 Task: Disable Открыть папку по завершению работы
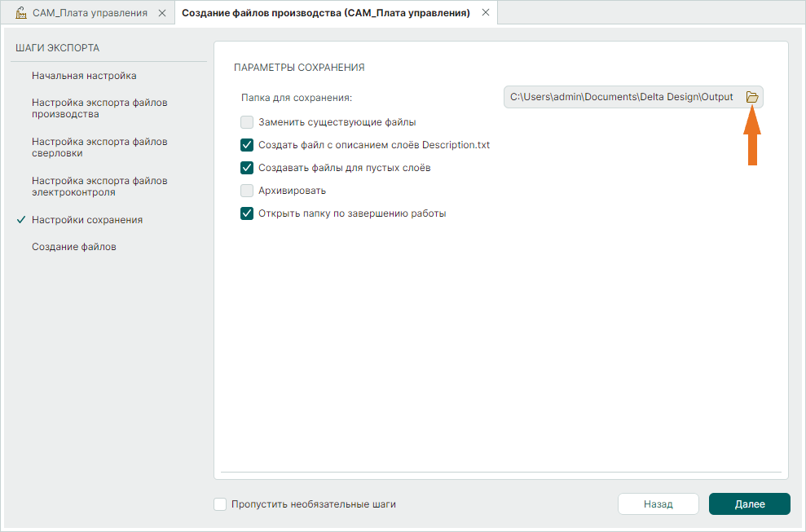248,213
